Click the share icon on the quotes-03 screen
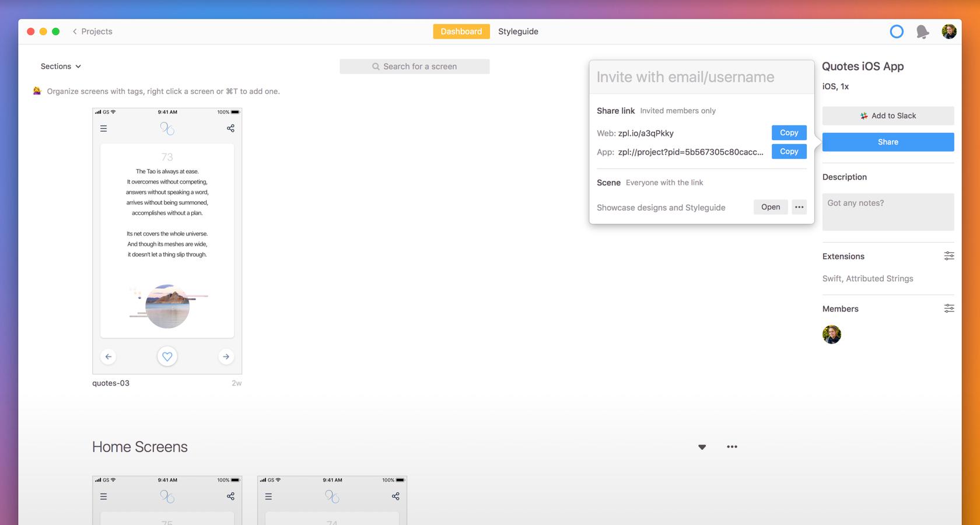 coord(230,128)
